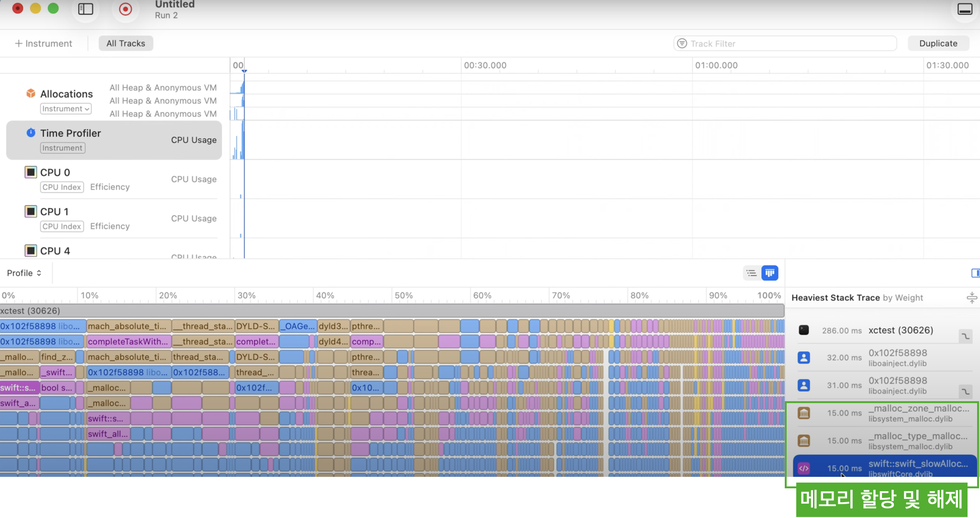The height and width of the screenshot is (518, 980).
Task: Click the timeline playhead marker
Action: tap(244, 71)
